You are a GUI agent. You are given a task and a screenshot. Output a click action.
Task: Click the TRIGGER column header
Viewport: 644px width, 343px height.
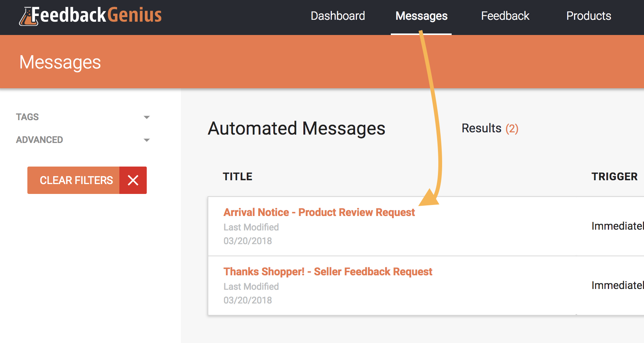(614, 176)
